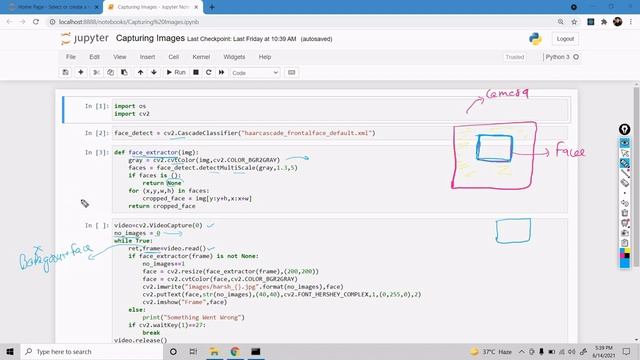The height and width of the screenshot is (360, 640).
Task: Click the Logout button
Action: click(565, 39)
